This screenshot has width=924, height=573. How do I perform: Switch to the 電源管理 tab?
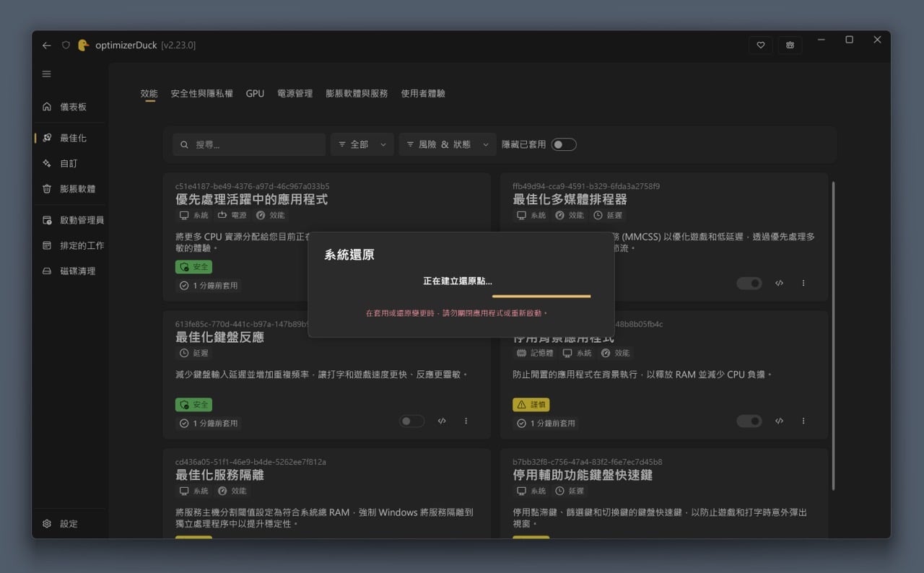pyautogui.click(x=295, y=94)
